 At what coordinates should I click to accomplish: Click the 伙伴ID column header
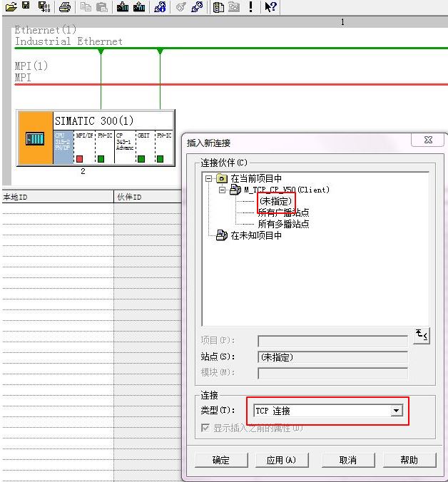(x=148, y=197)
